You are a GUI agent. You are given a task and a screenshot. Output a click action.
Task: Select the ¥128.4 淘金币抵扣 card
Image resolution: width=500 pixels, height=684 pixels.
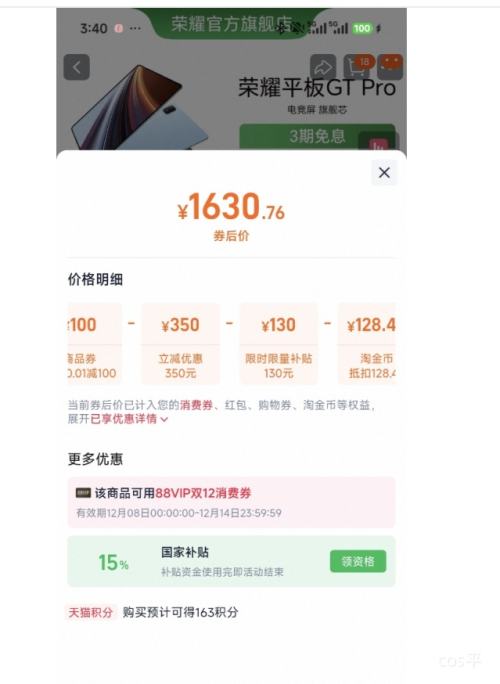pos(366,344)
